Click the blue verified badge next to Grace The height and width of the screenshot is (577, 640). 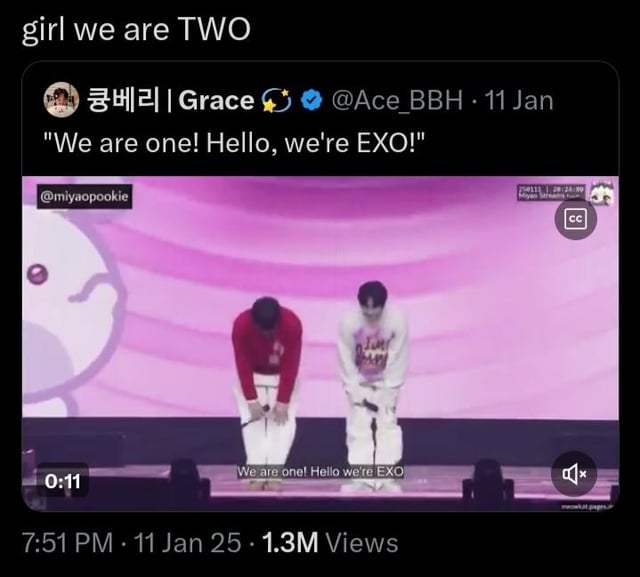(x=311, y=100)
